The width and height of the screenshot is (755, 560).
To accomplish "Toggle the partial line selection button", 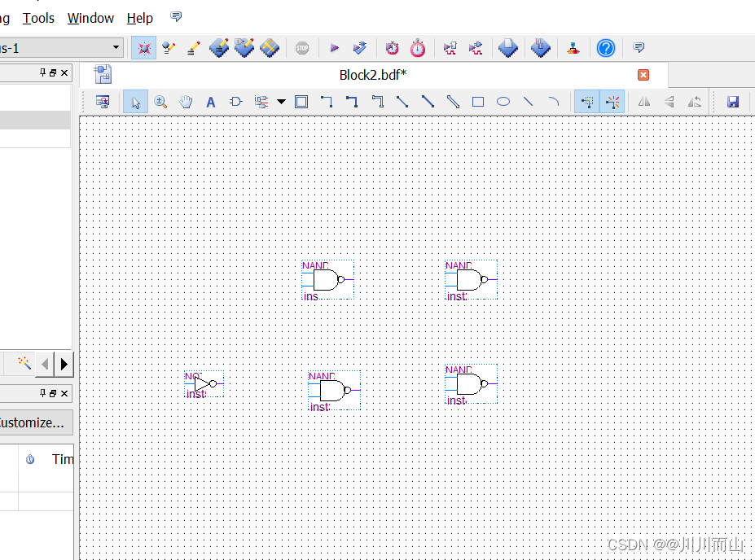I will 587,102.
